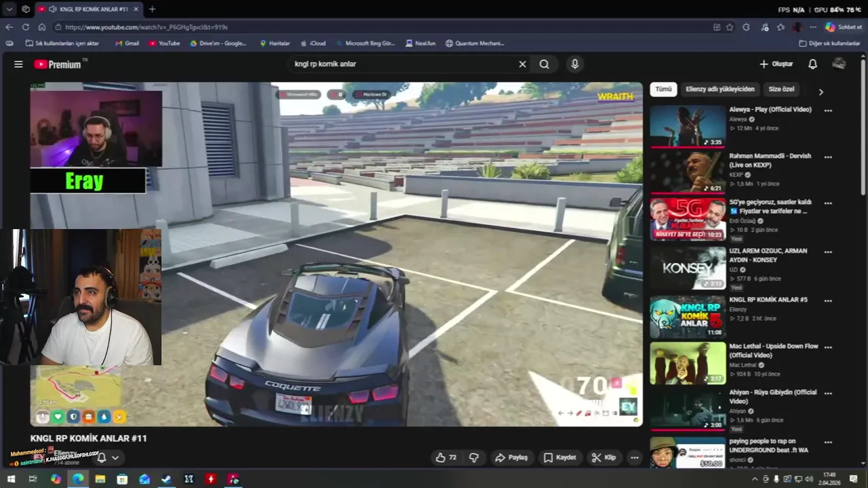
Task: Open Sık kullanılanları içeri aktar link
Action: coord(62,43)
